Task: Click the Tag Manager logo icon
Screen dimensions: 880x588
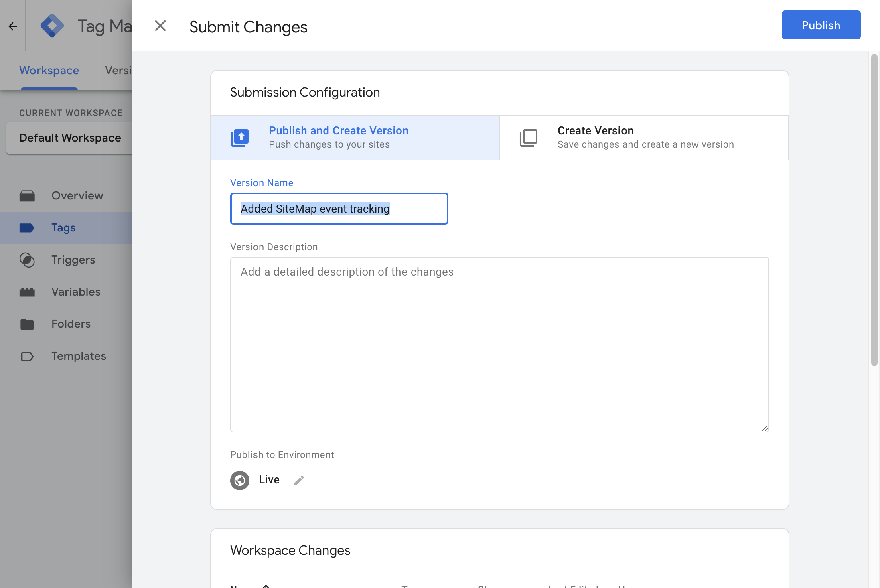Action: (52, 26)
